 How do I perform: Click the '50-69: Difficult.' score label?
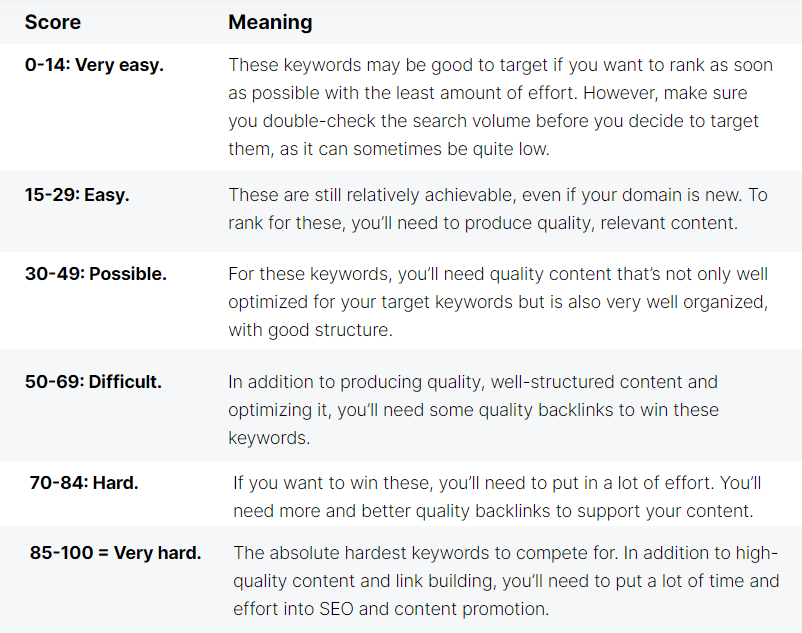(x=93, y=381)
